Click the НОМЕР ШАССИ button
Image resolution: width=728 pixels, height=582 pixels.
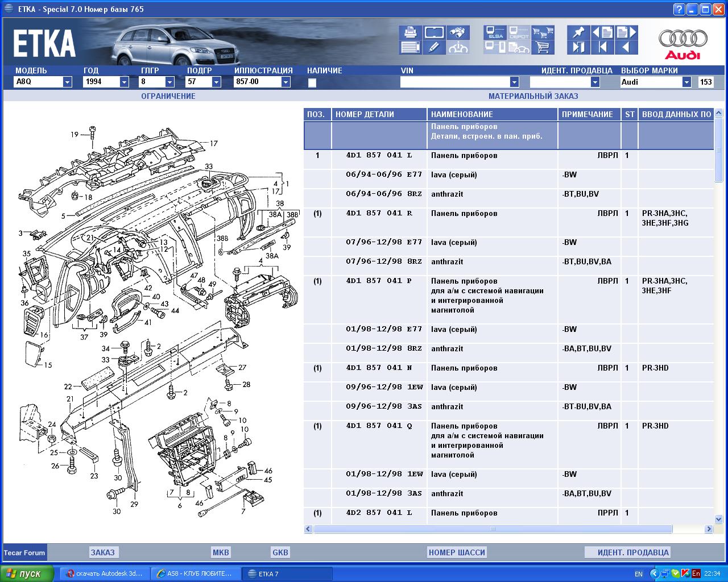pos(457,552)
